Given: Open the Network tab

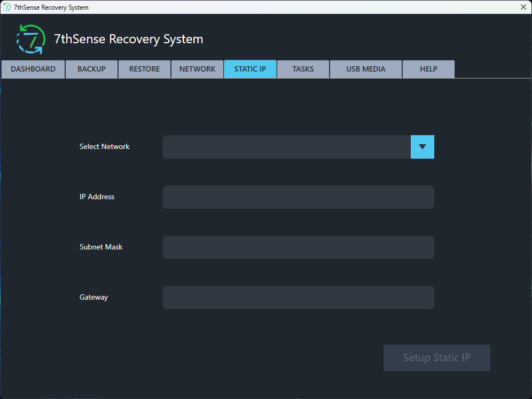Looking at the screenshot, I should pyautogui.click(x=198, y=69).
